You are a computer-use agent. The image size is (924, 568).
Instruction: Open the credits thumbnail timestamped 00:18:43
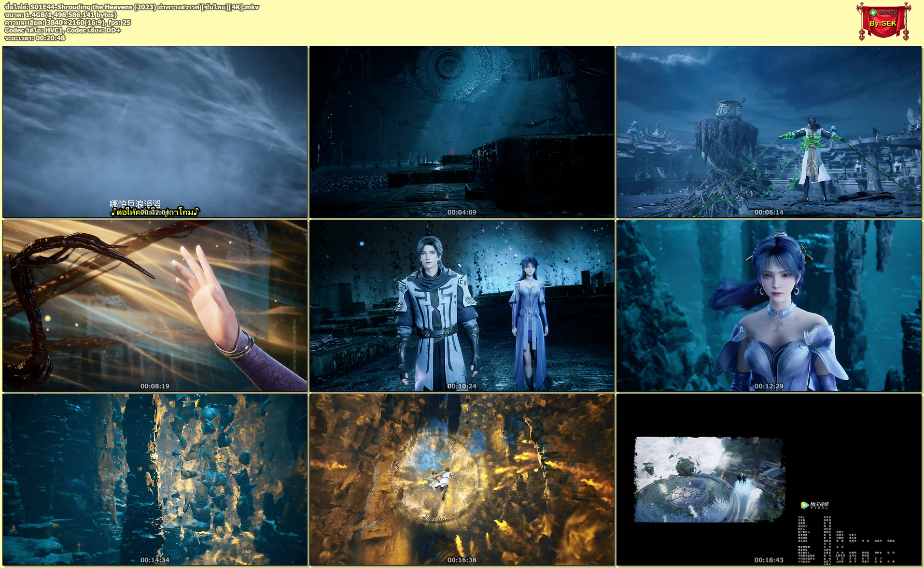(x=769, y=480)
